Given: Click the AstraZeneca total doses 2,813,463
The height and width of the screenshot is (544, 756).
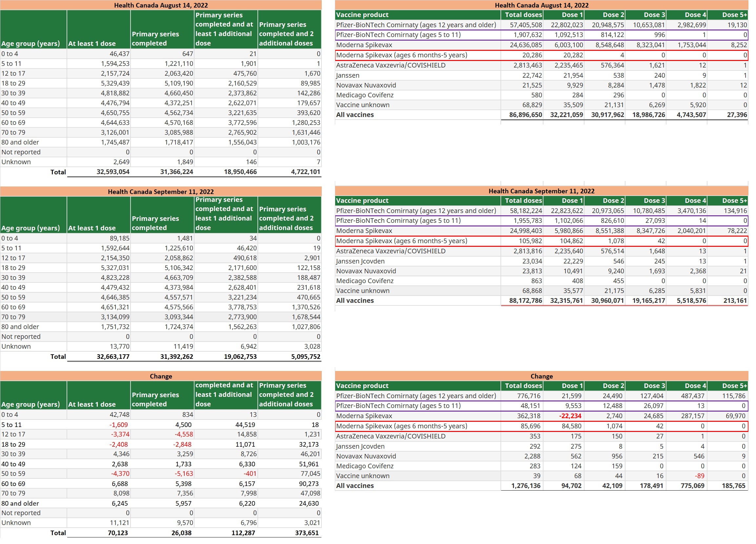Looking at the screenshot, I should (x=522, y=65).
